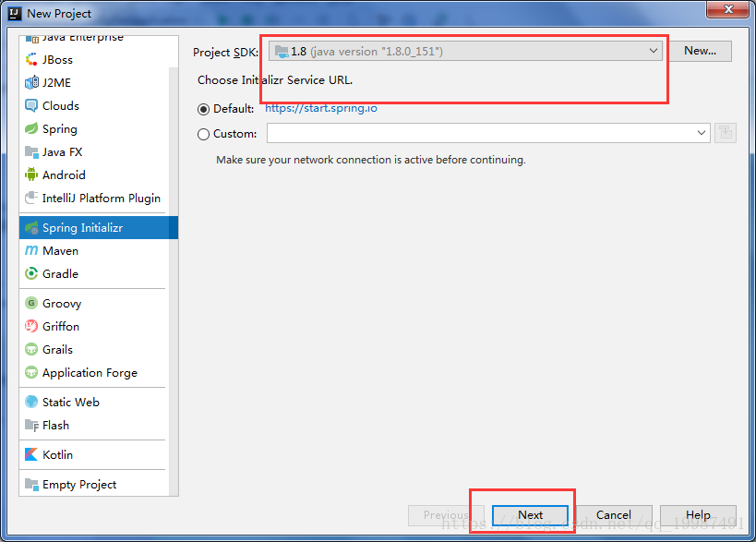Select Spring Initializr text in list

coord(82,227)
